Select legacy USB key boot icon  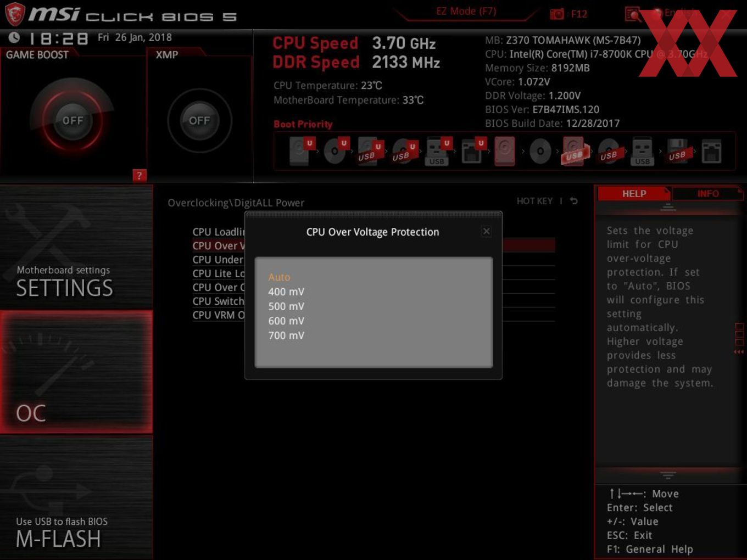[x=642, y=151]
